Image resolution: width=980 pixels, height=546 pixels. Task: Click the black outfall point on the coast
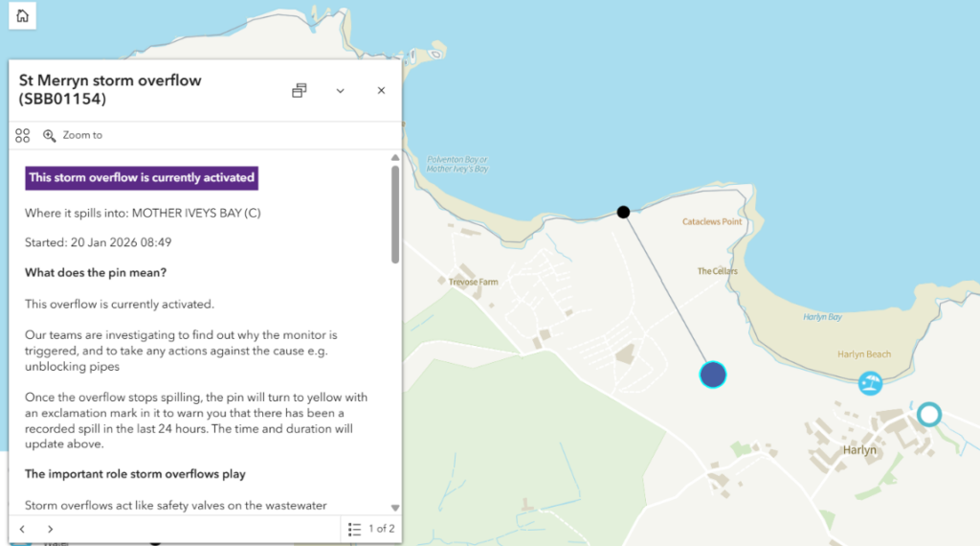pos(623,212)
